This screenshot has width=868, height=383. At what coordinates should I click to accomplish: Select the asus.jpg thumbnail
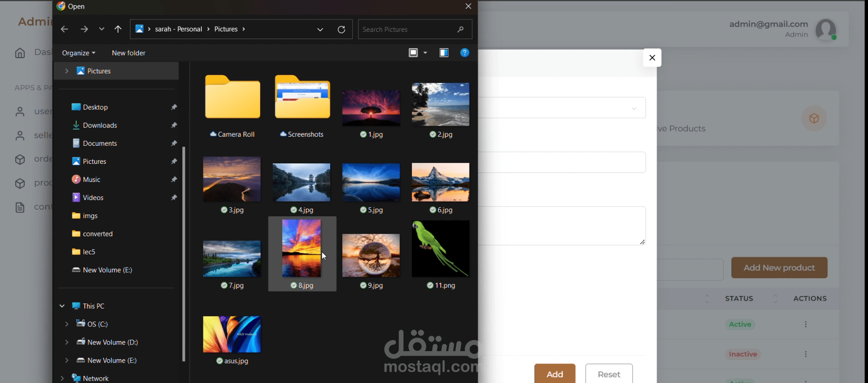click(x=232, y=334)
